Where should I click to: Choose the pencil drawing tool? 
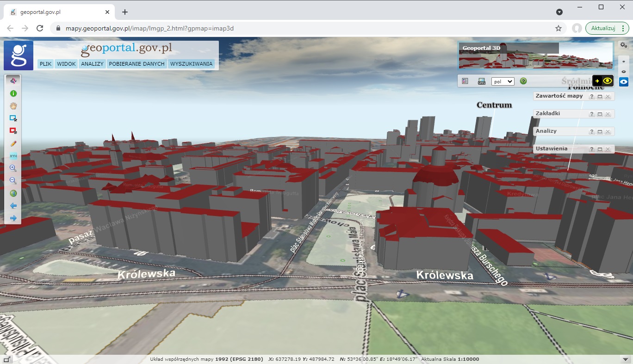pos(13,143)
